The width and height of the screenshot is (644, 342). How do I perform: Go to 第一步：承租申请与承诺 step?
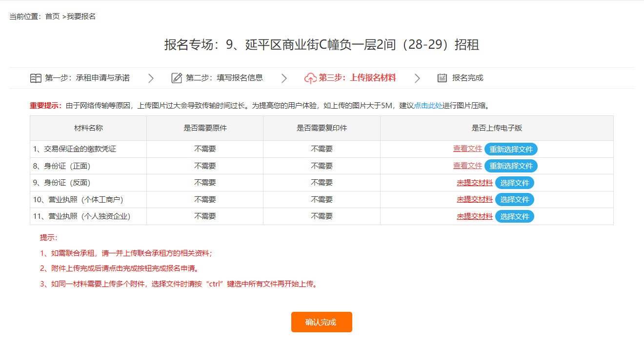pos(87,78)
